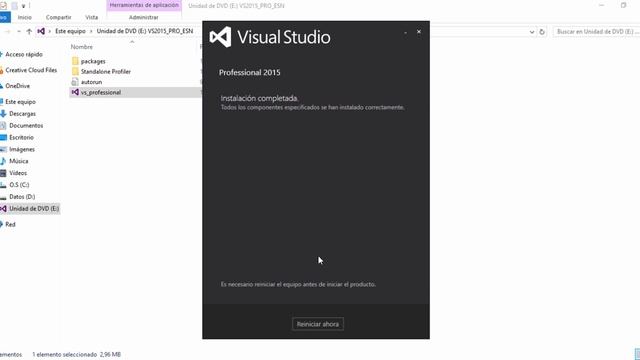Open Acceso rápido in navigation pane

pyautogui.click(x=24, y=54)
